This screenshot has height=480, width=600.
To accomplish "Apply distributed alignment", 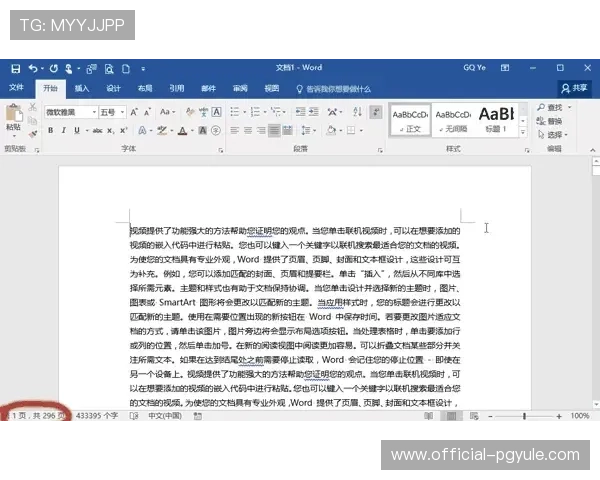I will coord(287,131).
